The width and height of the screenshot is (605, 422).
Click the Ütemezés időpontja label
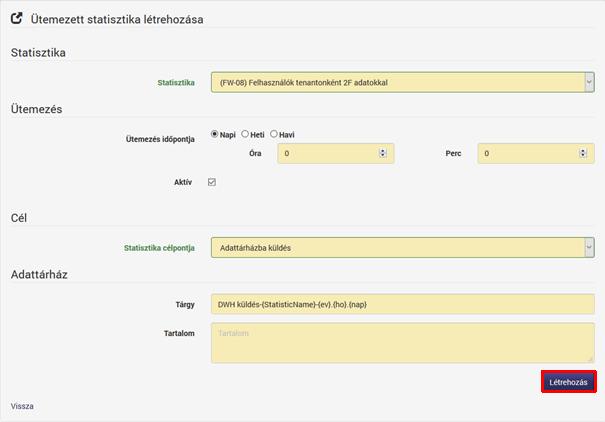(160, 139)
